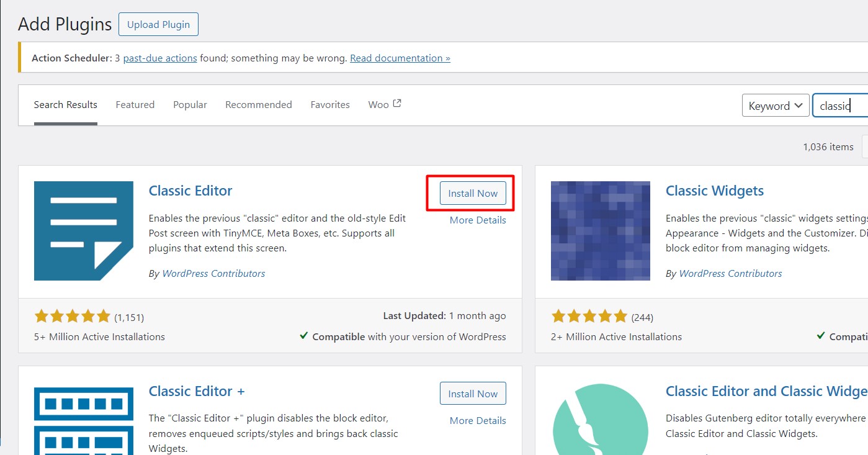
Task: Open the Classic Widgets title link
Action: click(x=715, y=191)
